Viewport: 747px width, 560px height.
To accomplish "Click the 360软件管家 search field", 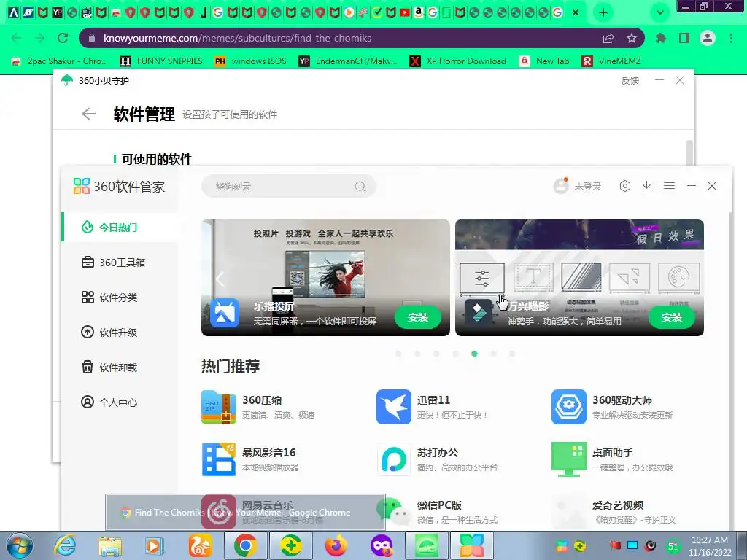I will coord(289,186).
